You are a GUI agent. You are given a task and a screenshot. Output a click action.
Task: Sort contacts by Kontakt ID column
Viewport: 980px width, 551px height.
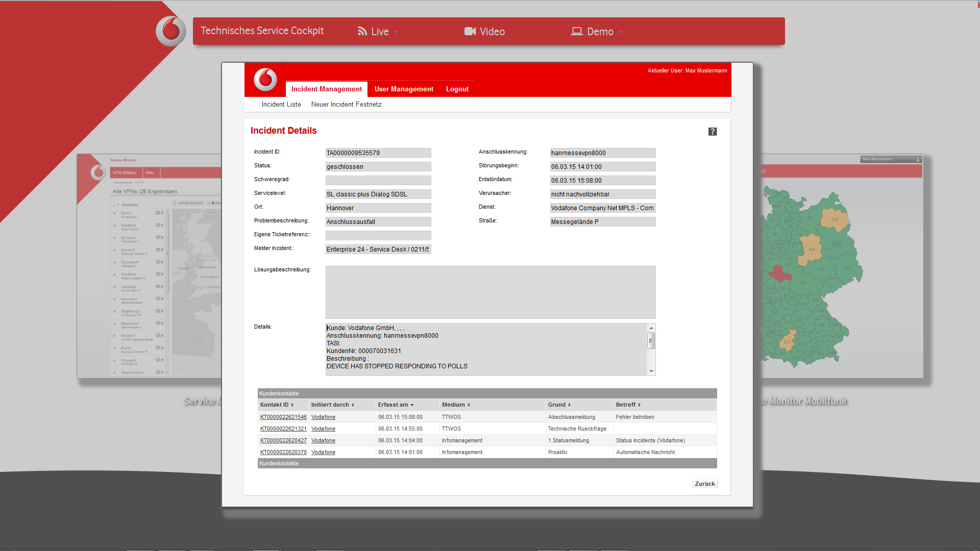(277, 405)
